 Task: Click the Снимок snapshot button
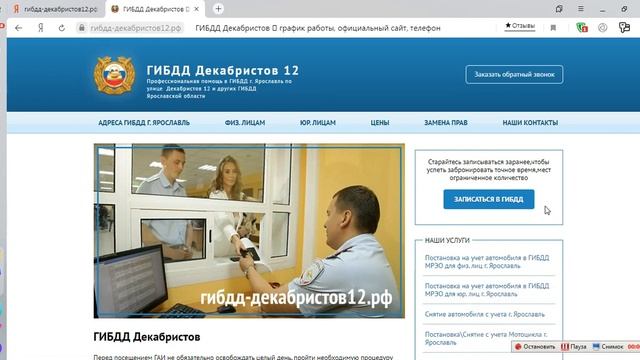click(608, 347)
